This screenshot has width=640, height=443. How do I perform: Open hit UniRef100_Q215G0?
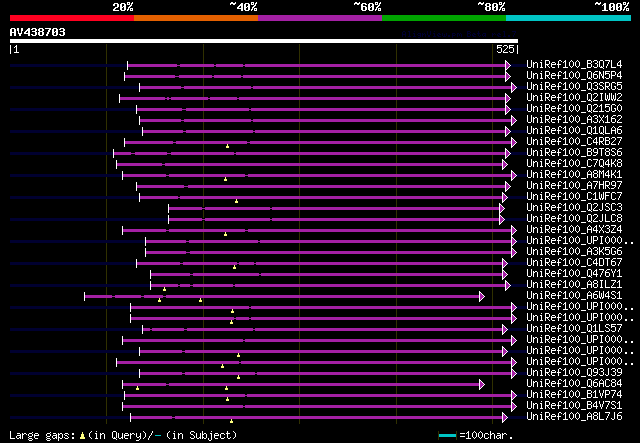pyautogui.click(x=574, y=109)
